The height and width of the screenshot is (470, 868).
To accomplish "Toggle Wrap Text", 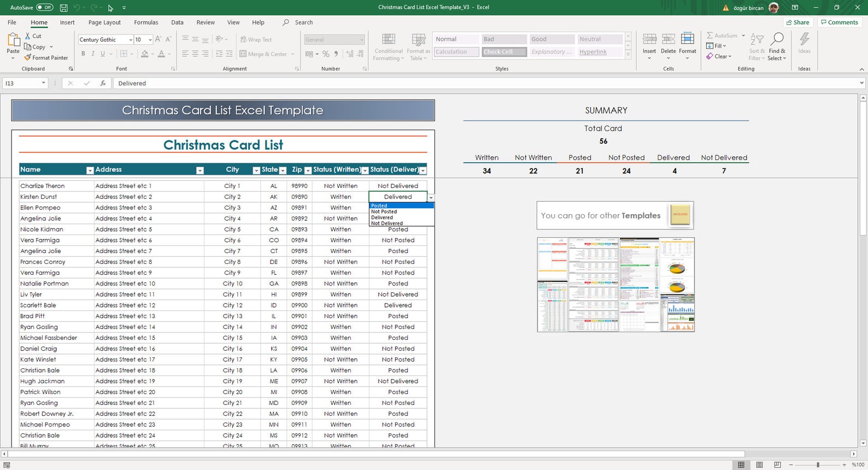I will pyautogui.click(x=256, y=39).
